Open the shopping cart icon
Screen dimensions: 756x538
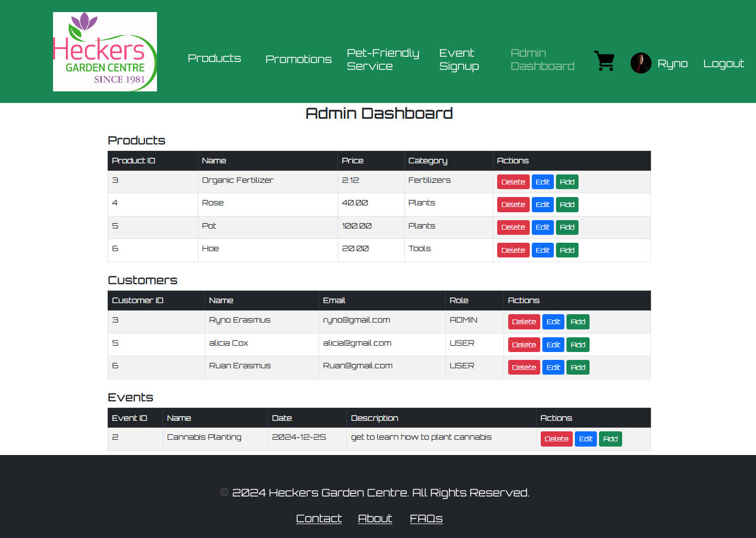coord(604,61)
